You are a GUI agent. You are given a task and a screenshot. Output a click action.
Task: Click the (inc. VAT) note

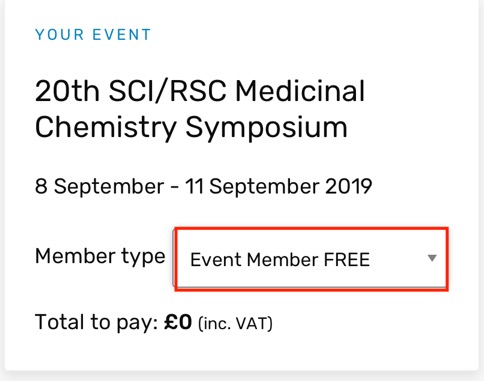click(x=235, y=324)
